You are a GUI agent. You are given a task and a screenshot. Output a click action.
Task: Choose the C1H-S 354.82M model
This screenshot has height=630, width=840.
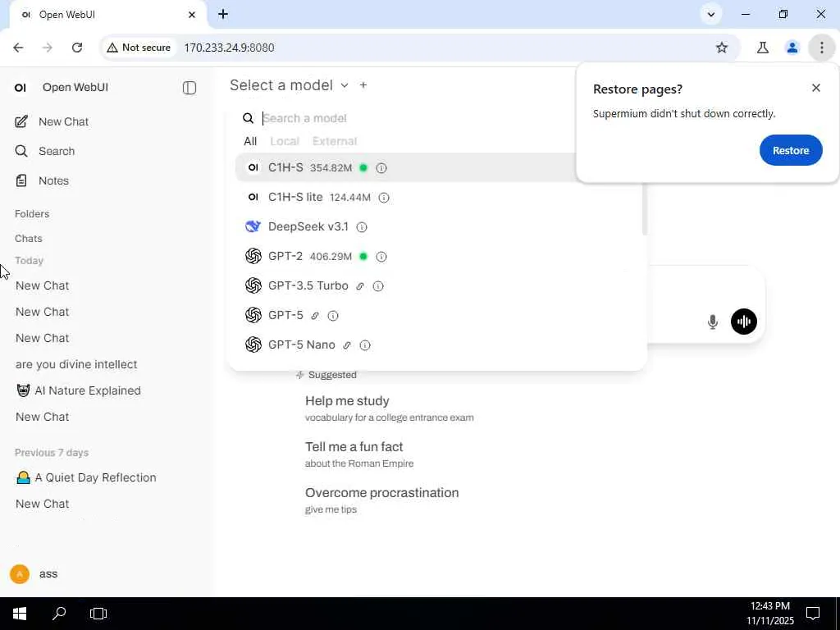coord(407,167)
